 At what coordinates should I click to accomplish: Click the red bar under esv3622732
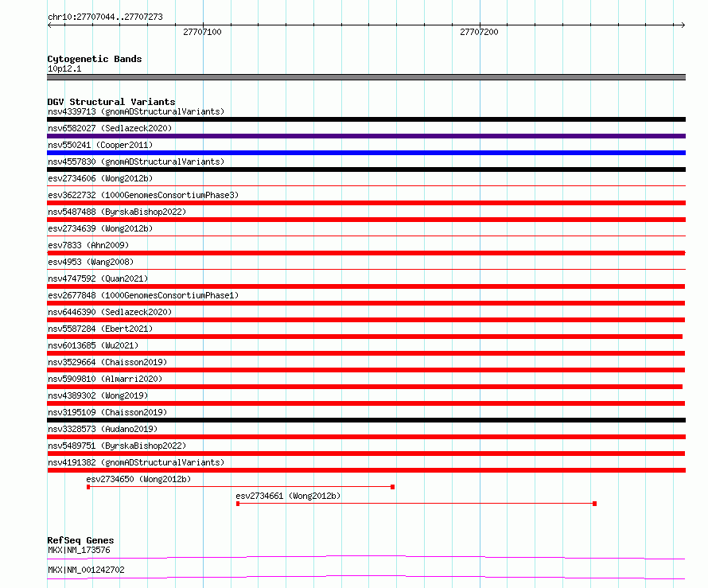coord(366,203)
